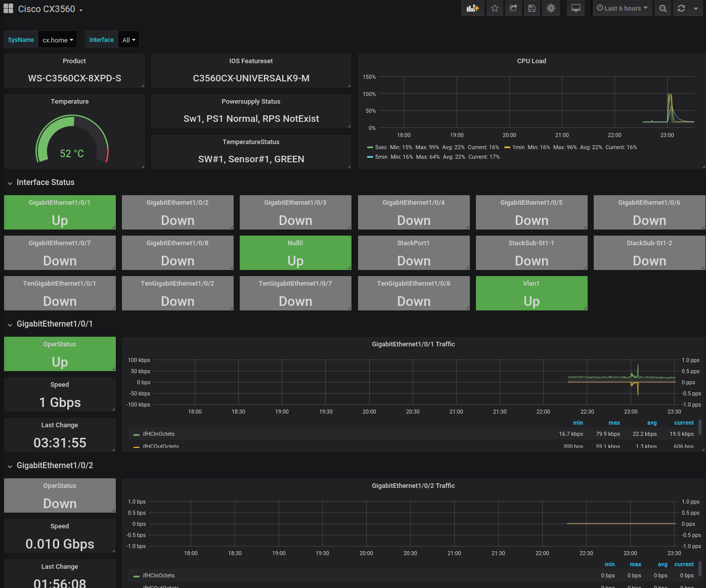Refresh the dashboard
The width and height of the screenshot is (706, 588).
pos(681,8)
